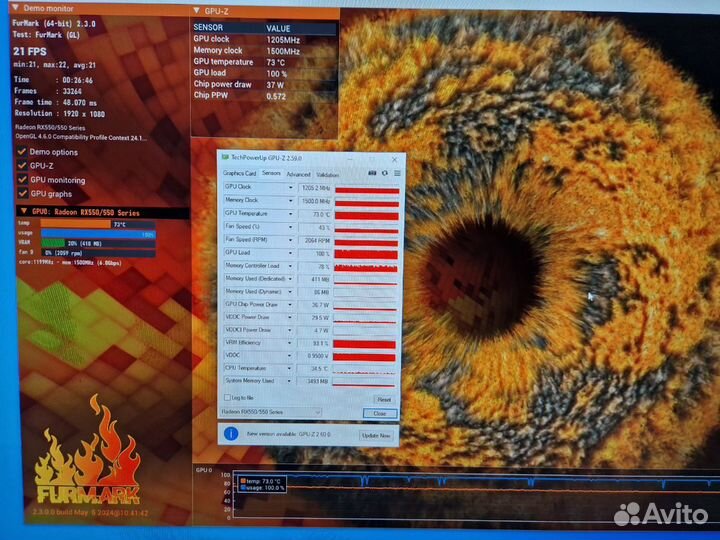Viewport: 720px width, 540px height.
Task: Collapse the Demo monitor panel
Action: [15, 7]
